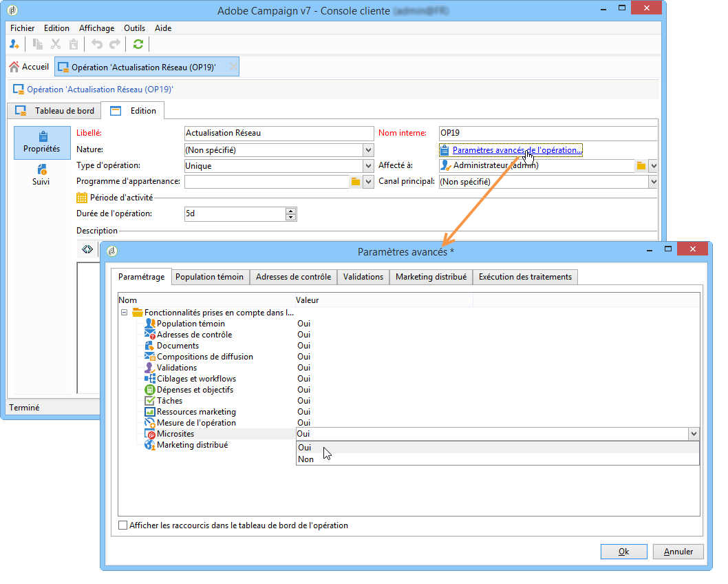
Task: Click the Dépenses et objectifs row icon
Action: point(149,390)
